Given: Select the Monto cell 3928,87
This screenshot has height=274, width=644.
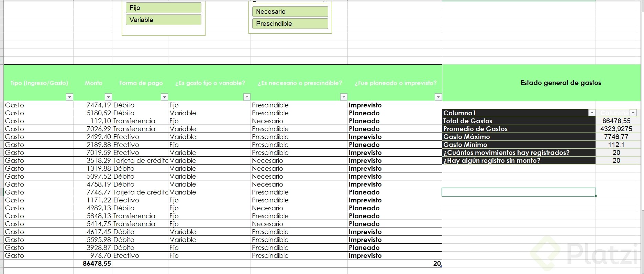Looking at the screenshot, I should (93, 247).
